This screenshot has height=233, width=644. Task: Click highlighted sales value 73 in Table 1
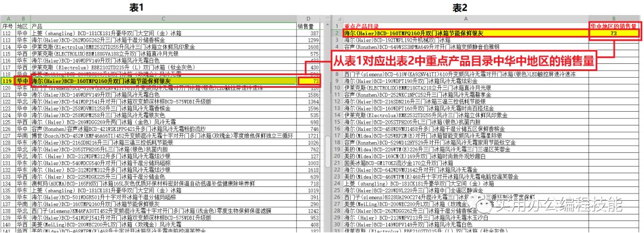click(308, 81)
